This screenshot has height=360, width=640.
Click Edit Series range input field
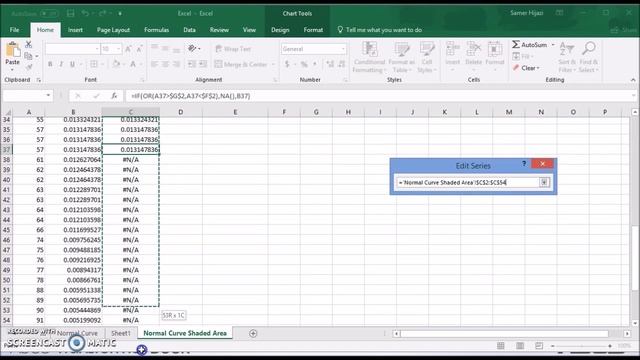click(x=468, y=182)
